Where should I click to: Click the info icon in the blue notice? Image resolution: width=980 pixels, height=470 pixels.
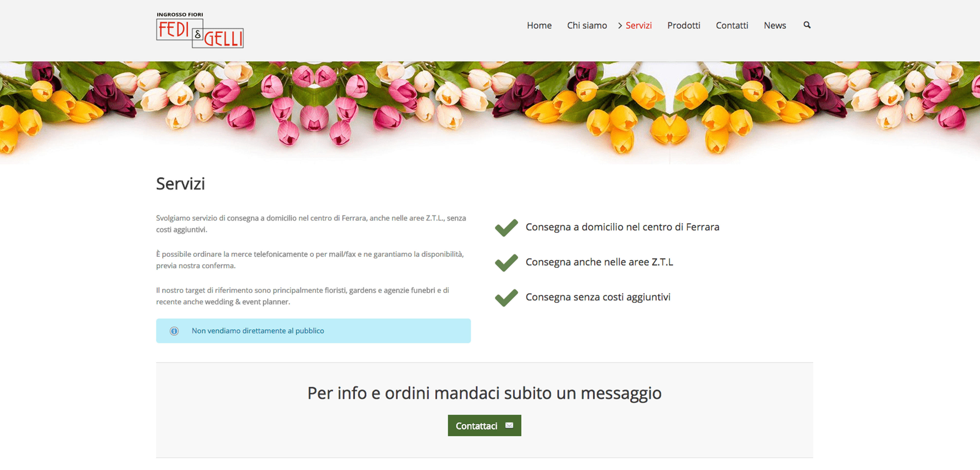(174, 331)
